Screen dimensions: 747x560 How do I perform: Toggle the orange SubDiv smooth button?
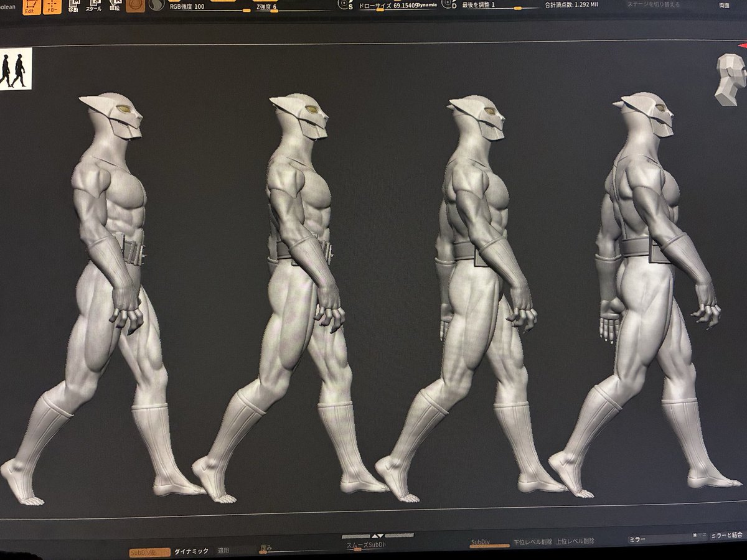coord(148,552)
